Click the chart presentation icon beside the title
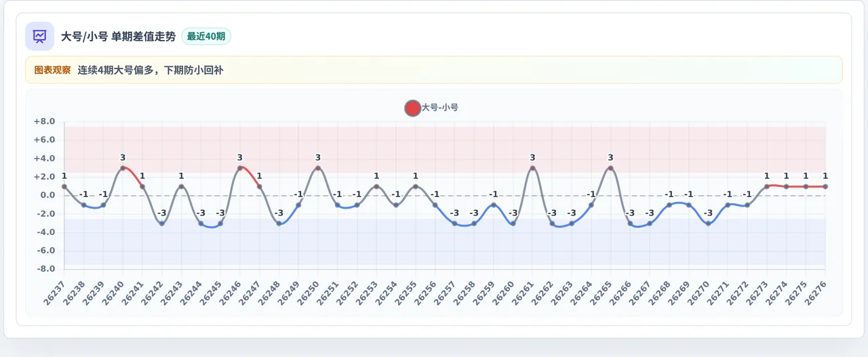Image resolution: width=868 pixels, height=357 pixels. (39, 37)
